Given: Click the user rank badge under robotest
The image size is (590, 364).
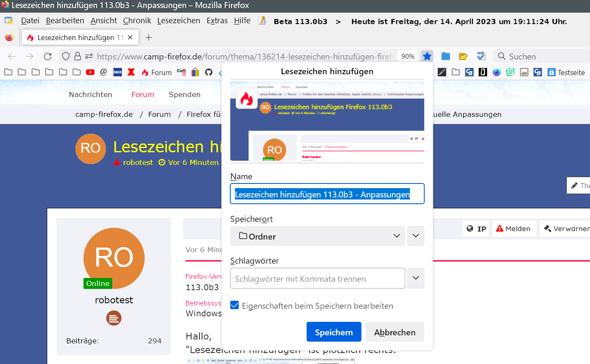Looking at the screenshot, I should click(114, 318).
